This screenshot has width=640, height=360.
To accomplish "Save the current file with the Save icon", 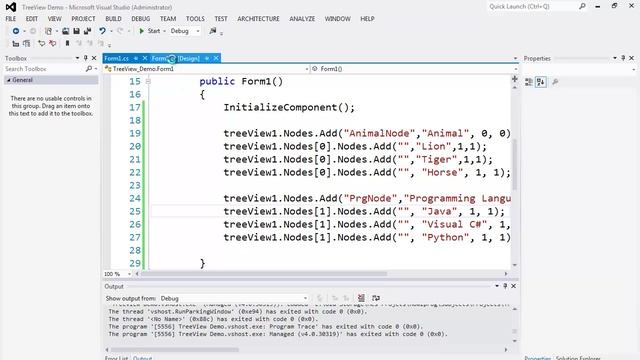I will coord(76,31).
